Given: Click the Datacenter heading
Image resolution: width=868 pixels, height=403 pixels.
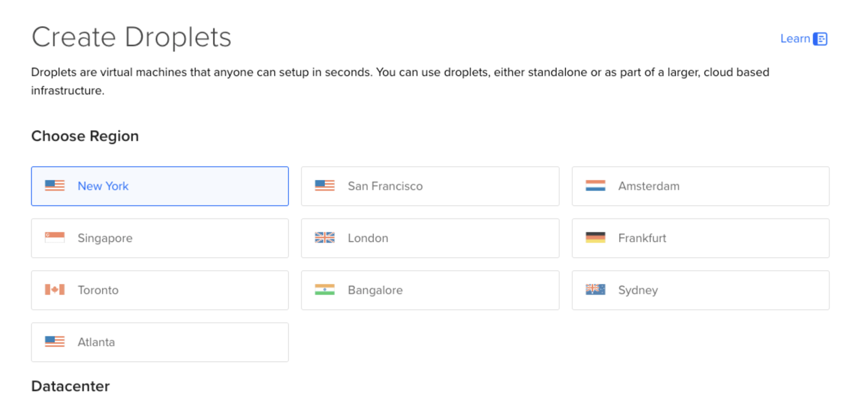Looking at the screenshot, I should tap(71, 386).
